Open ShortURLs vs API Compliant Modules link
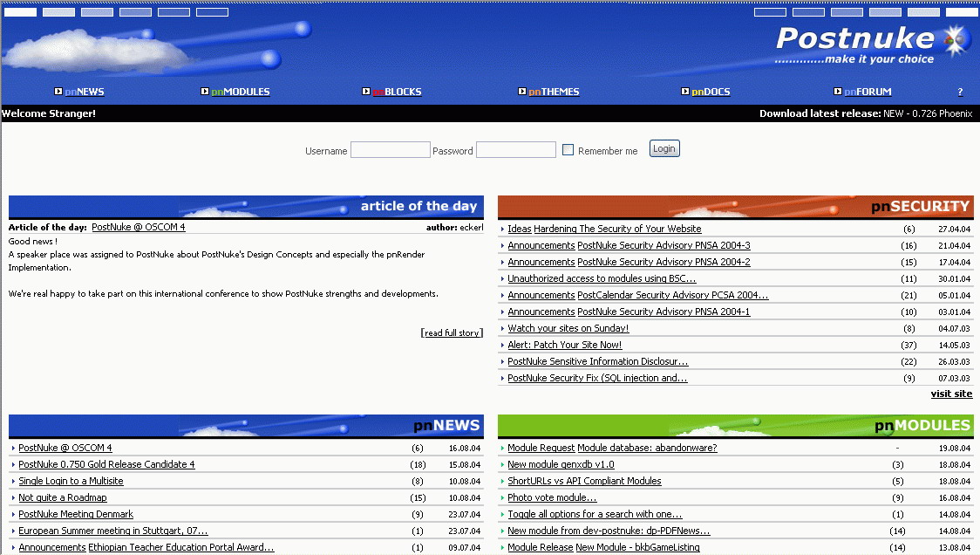The image size is (980, 555). [x=584, y=481]
